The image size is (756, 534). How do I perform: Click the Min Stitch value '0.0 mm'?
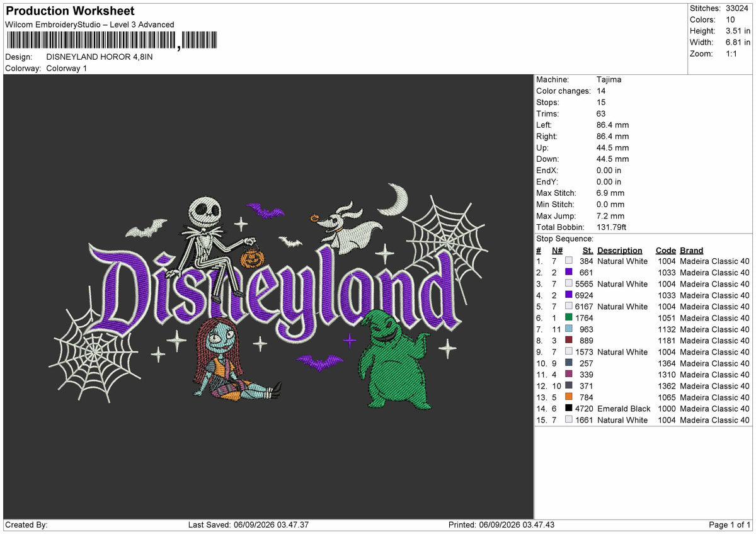(x=610, y=205)
